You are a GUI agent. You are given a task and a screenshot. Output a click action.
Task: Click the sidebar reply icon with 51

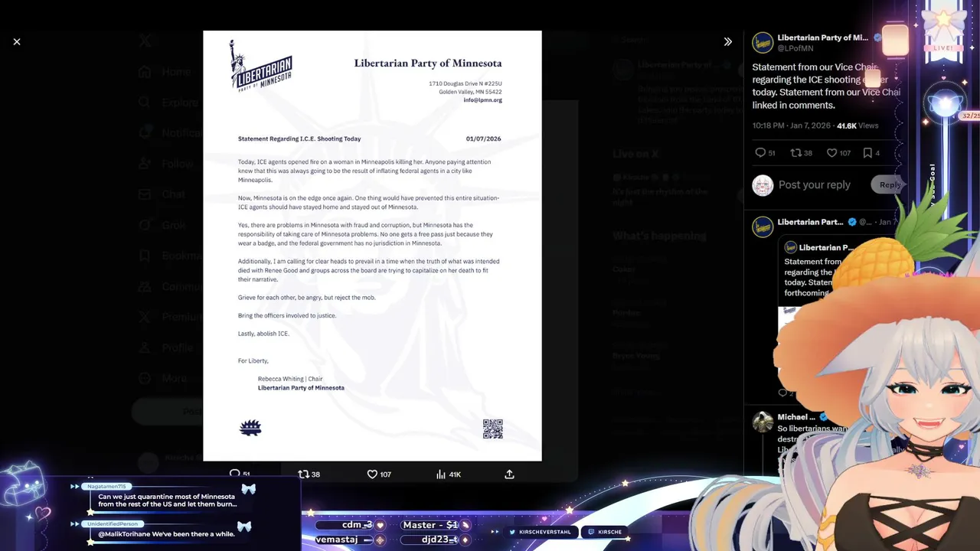760,153
